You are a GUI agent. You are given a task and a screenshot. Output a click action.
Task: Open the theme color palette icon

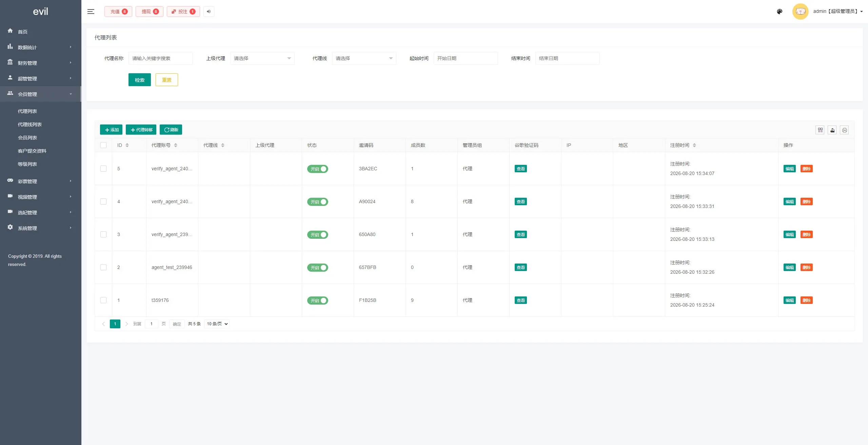(x=780, y=12)
